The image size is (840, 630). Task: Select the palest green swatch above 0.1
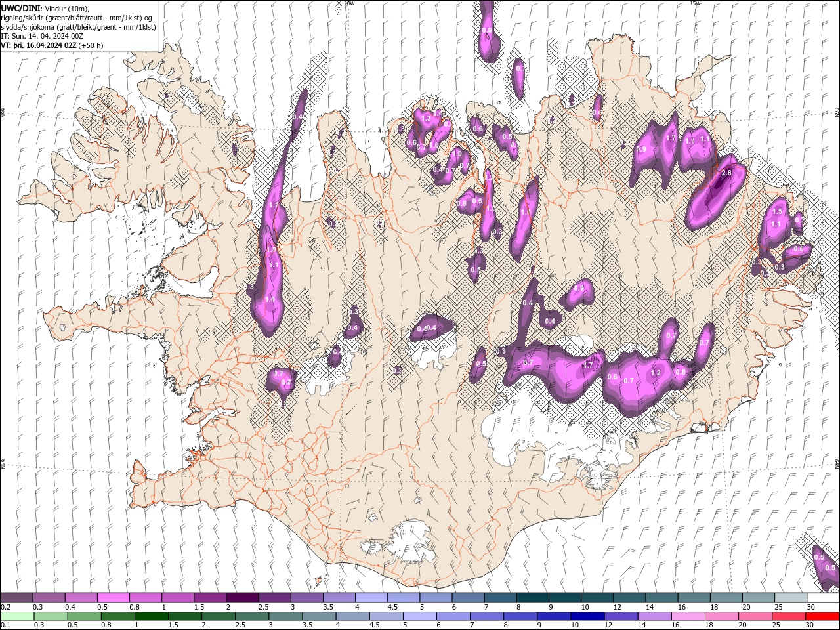point(17,616)
